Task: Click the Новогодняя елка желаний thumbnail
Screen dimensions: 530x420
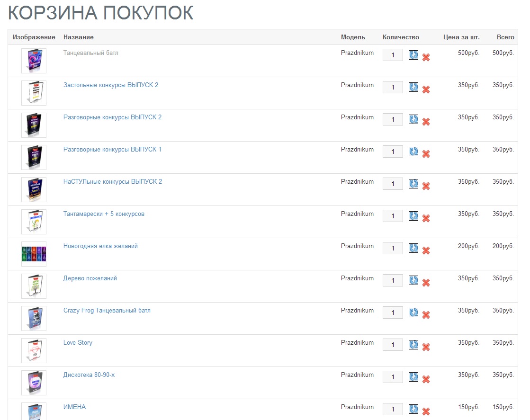Action: tap(34, 254)
